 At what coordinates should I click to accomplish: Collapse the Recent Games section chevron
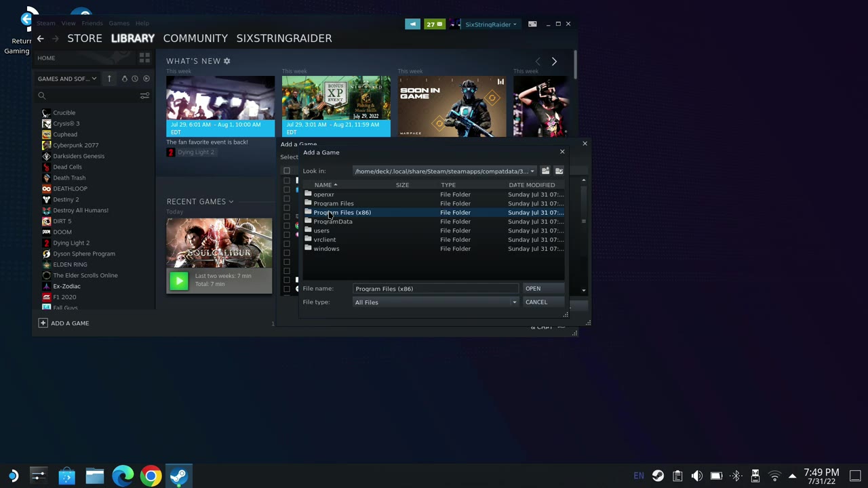click(231, 201)
